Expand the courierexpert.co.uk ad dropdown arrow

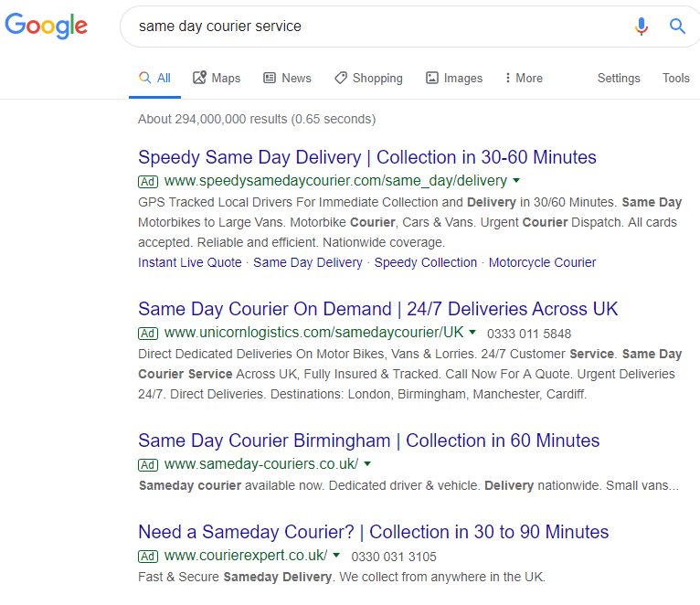tap(336, 556)
